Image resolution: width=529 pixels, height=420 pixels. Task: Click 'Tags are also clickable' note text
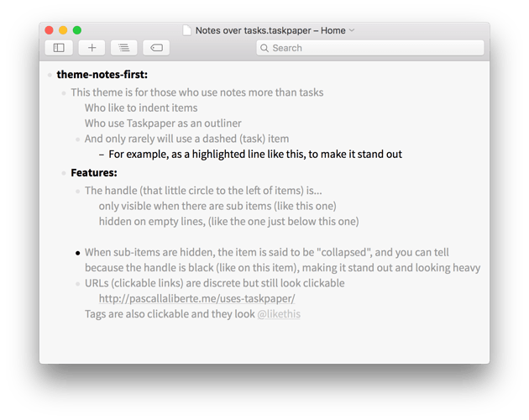tap(170, 314)
